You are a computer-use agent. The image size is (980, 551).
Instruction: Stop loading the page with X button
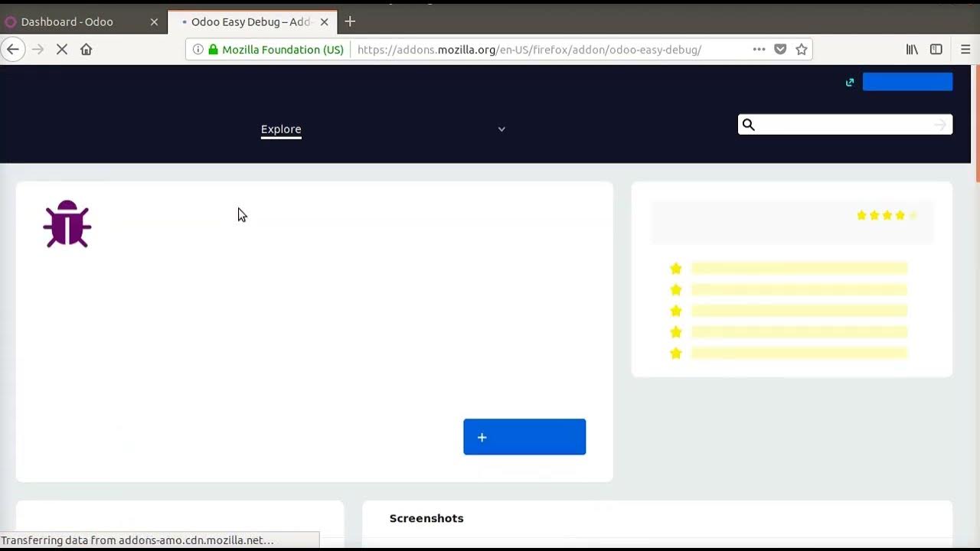[x=62, y=49]
